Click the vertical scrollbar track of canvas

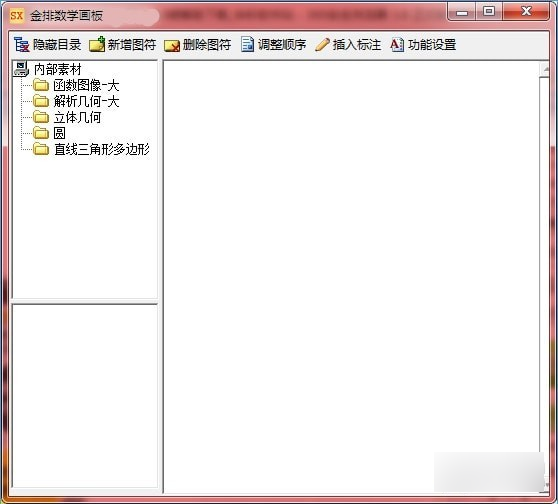coord(544,278)
